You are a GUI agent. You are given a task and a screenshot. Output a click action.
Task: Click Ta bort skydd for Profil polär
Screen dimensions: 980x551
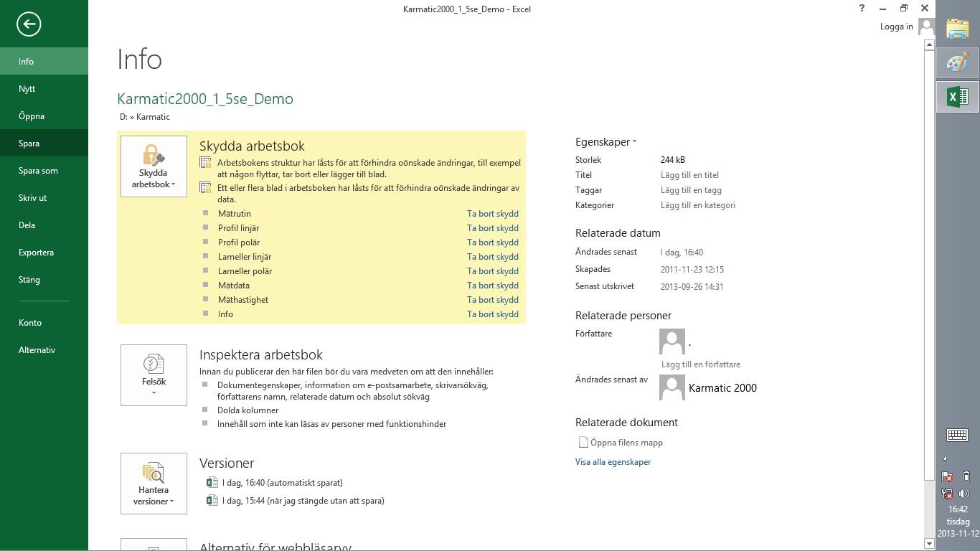[493, 242]
